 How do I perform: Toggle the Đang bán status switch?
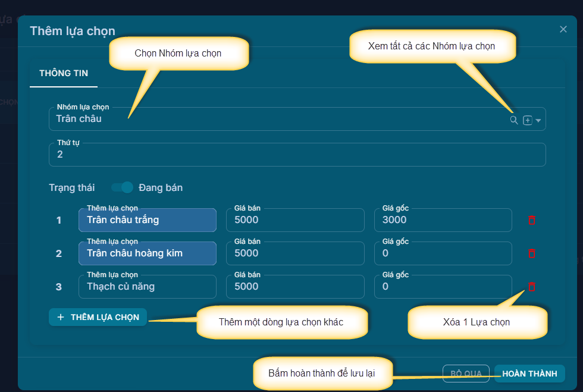coord(123,187)
